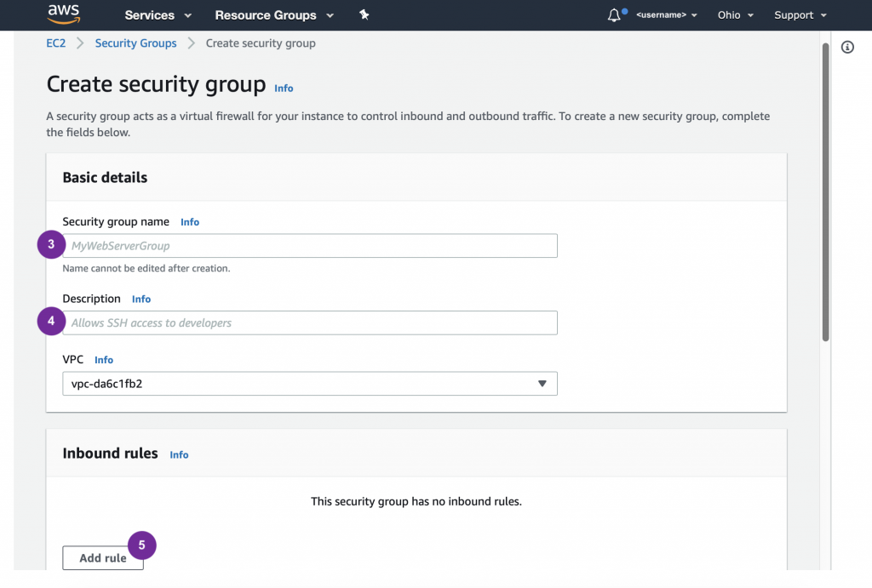Click the info circle icon on right panel
872x588 pixels.
[847, 48]
